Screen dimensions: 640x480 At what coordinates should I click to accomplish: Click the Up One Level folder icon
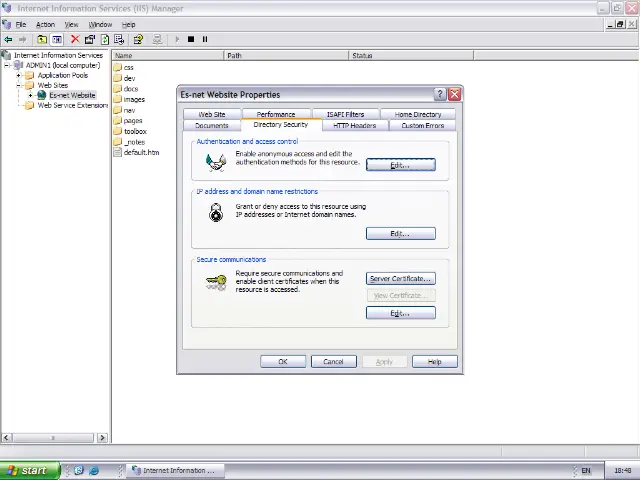pyautogui.click(x=42, y=39)
